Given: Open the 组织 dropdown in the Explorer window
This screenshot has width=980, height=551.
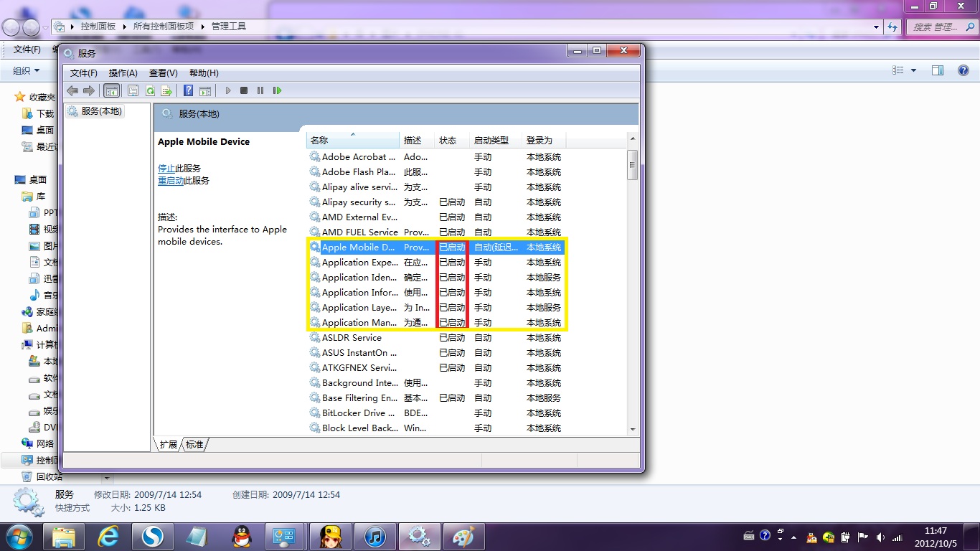Looking at the screenshot, I should (27, 70).
